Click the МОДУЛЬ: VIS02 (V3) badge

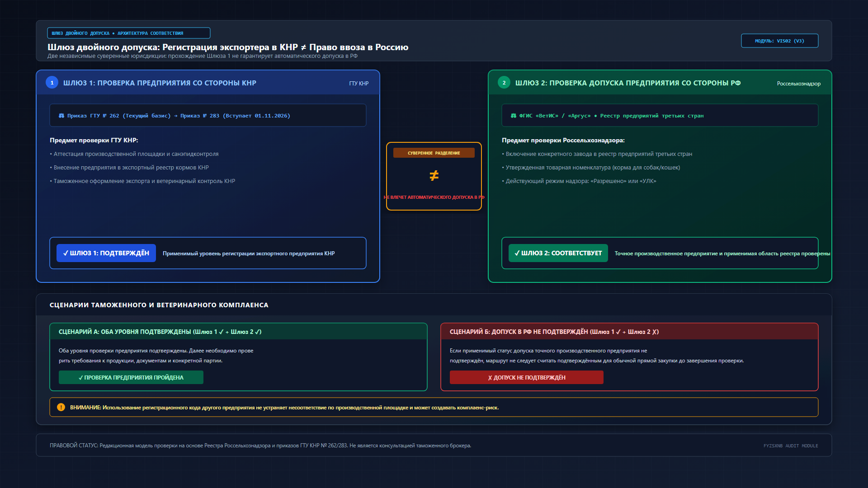(780, 41)
